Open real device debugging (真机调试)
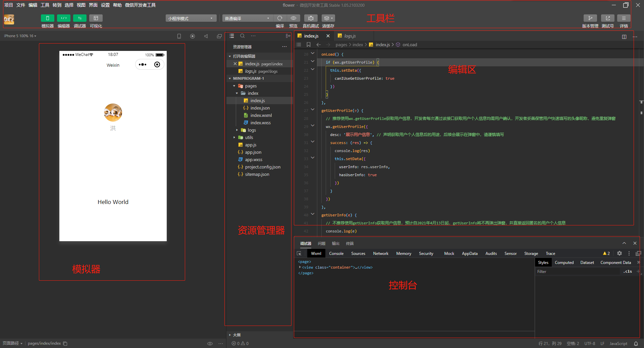 (x=311, y=18)
